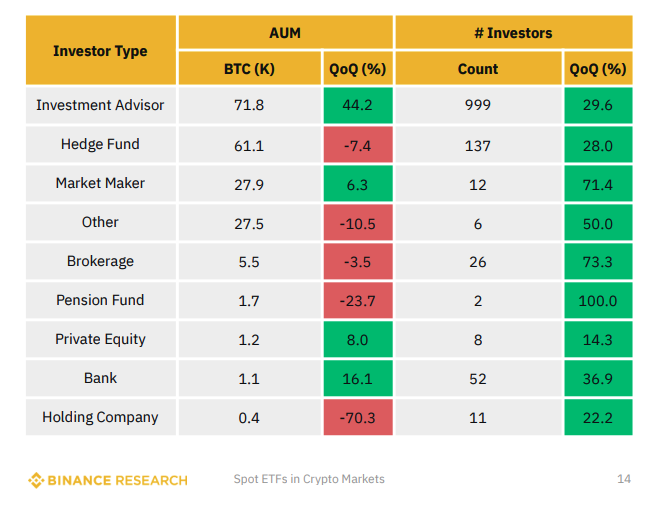Viewport: 661px width, 517px height.
Task: Click the Pension Fund row label
Action: point(100,300)
